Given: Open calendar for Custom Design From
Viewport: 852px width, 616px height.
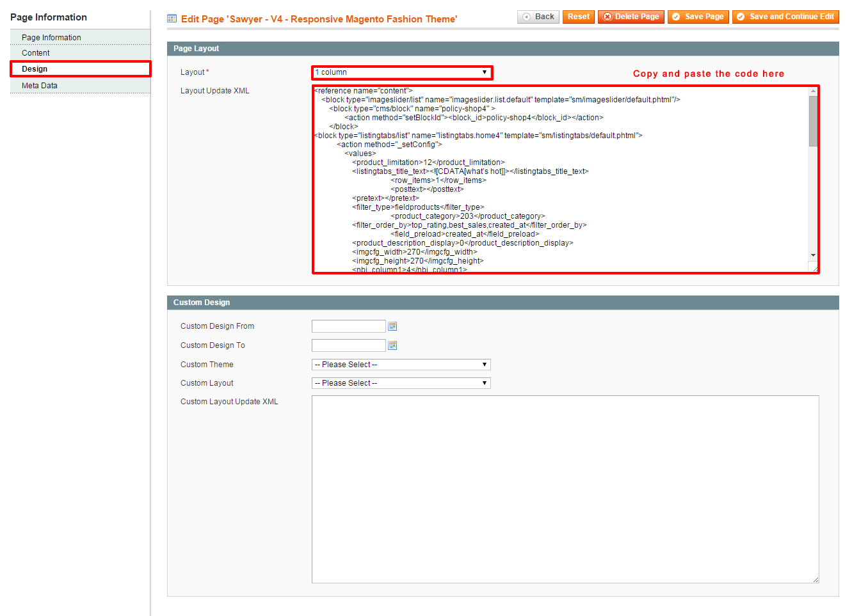Looking at the screenshot, I should click(x=392, y=326).
